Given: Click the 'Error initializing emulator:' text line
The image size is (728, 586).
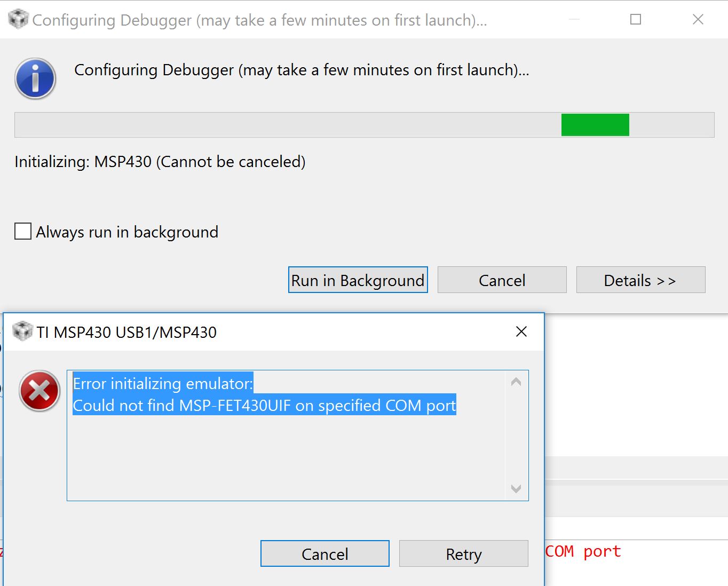Looking at the screenshot, I should [x=163, y=383].
